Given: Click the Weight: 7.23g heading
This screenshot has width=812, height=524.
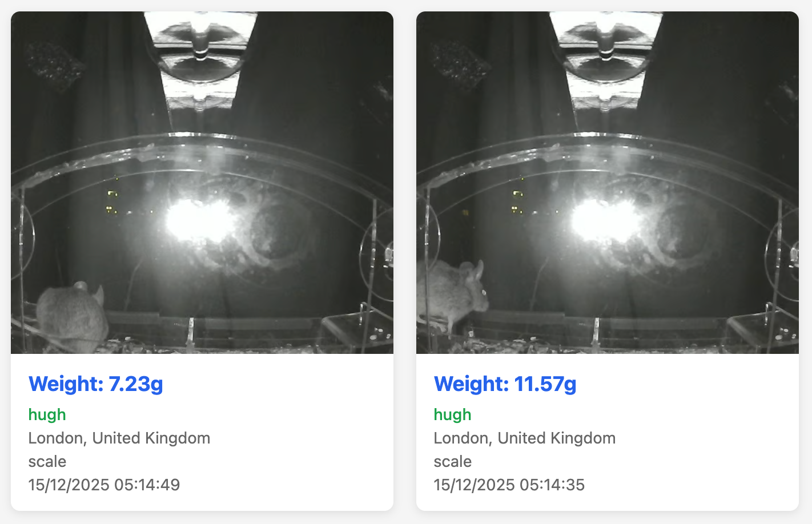Looking at the screenshot, I should (96, 384).
